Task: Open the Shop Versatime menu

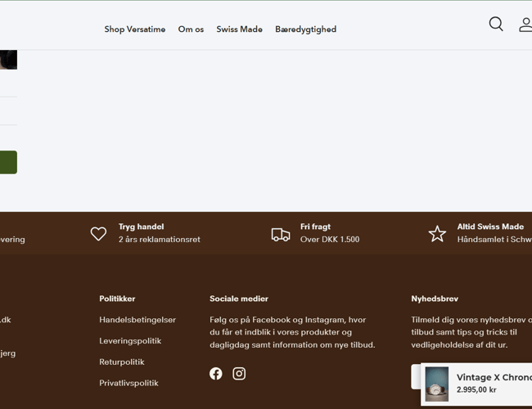Action: point(135,29)
